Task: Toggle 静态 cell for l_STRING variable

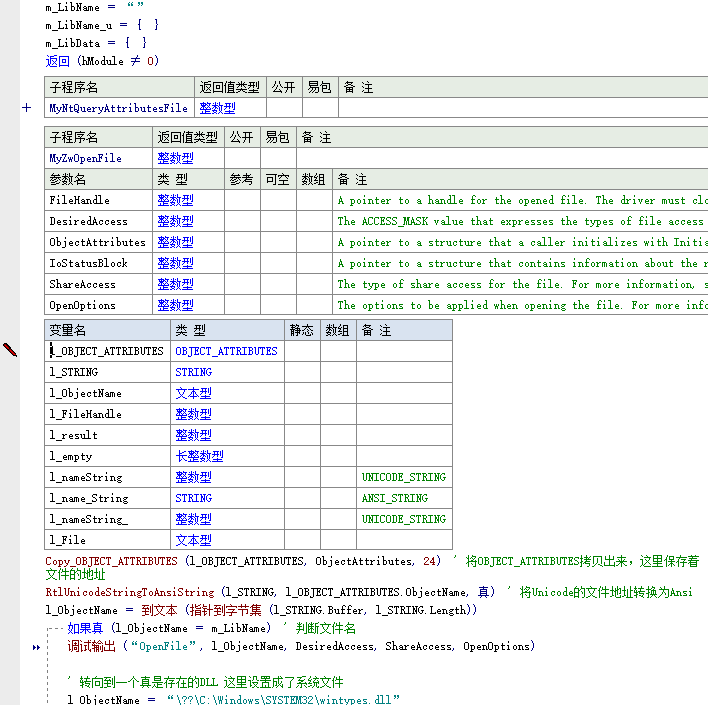Action: click(x=303, y=372)
